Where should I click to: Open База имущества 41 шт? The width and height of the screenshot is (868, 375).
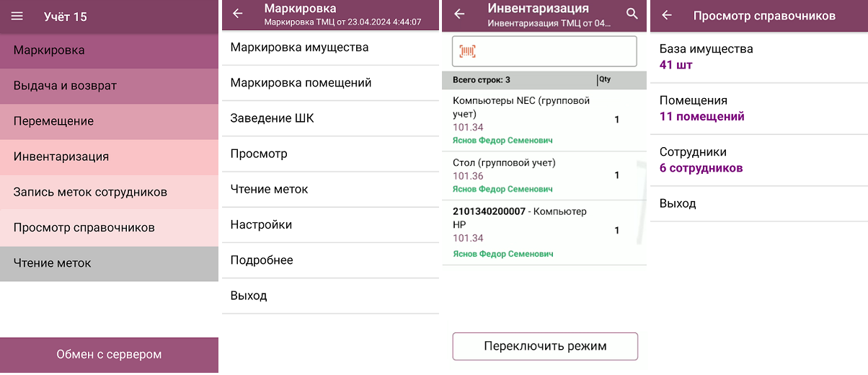758,57
